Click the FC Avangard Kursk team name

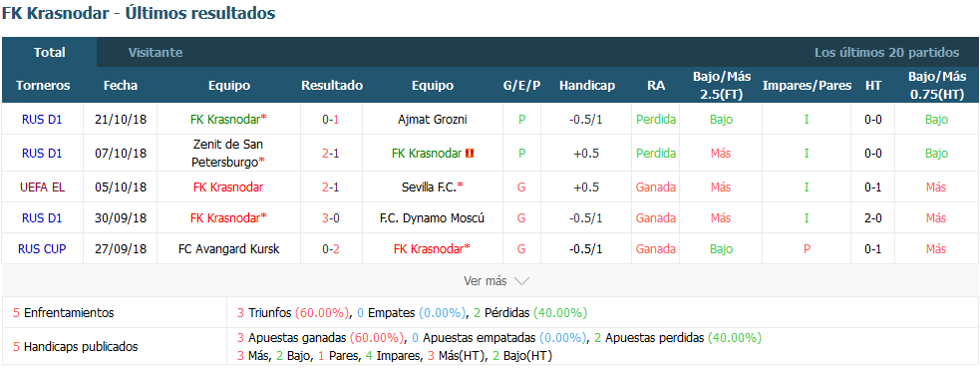pyautogui.click(x=228, y=249)
